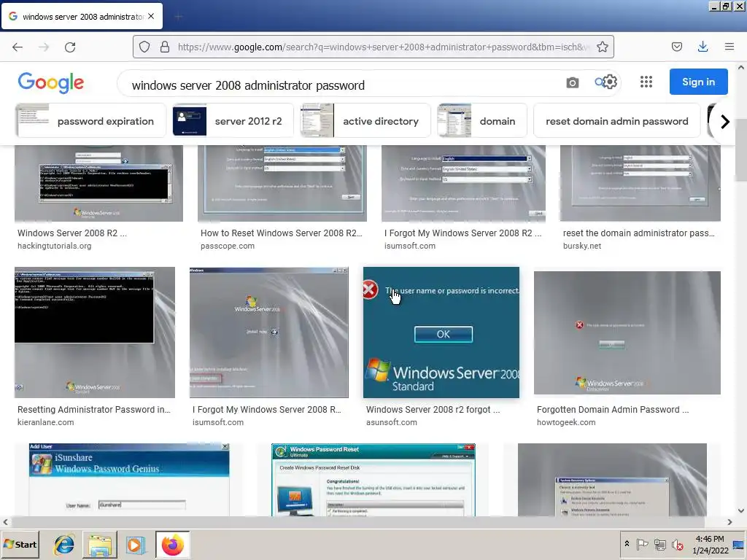Open a new tab with plus button

178,17
